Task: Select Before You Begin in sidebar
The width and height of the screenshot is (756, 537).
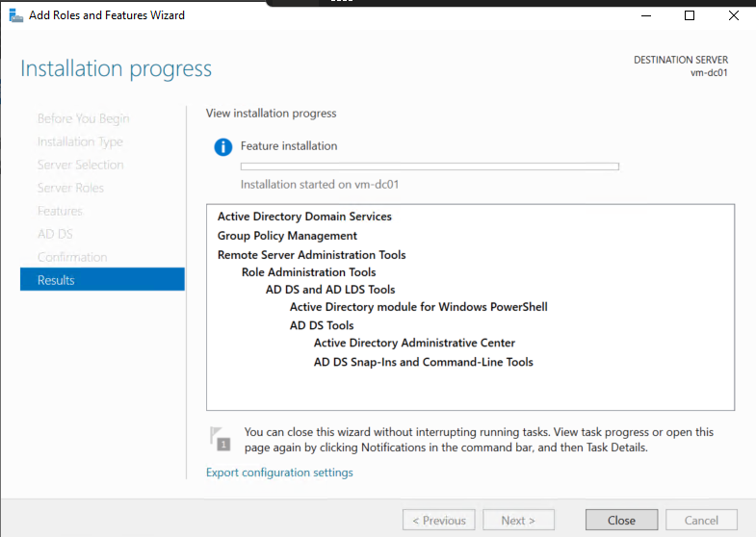Action: (x=83, y=118)
